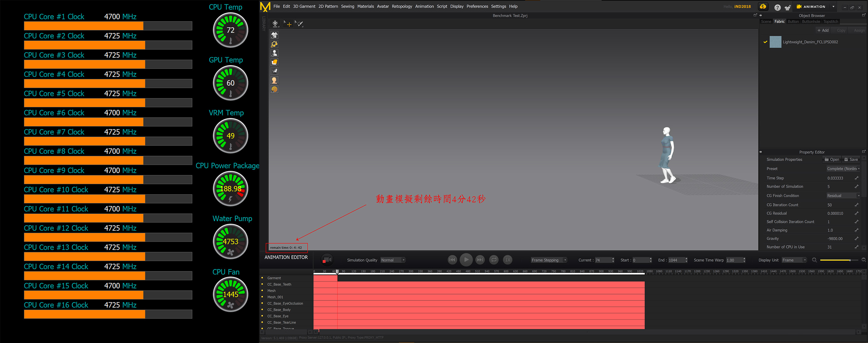Click the edit icon beside Time Step
This screenshot has height=343, width=868.
click(856, 178)
